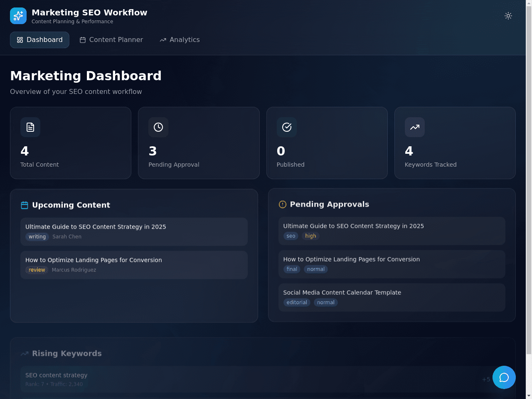Click author name Sarah Chen
This screenshot has height=399, width=532.
pyautogui.click(x=67, y=236)
